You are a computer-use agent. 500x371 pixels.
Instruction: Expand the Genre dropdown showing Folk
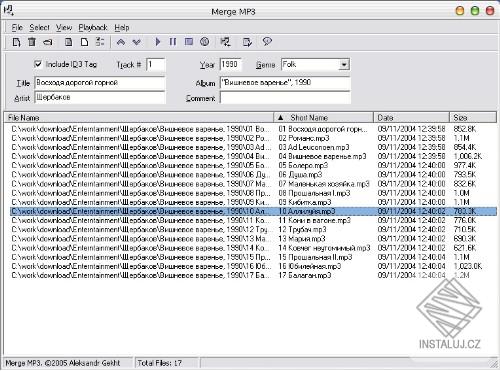(344, 64)
